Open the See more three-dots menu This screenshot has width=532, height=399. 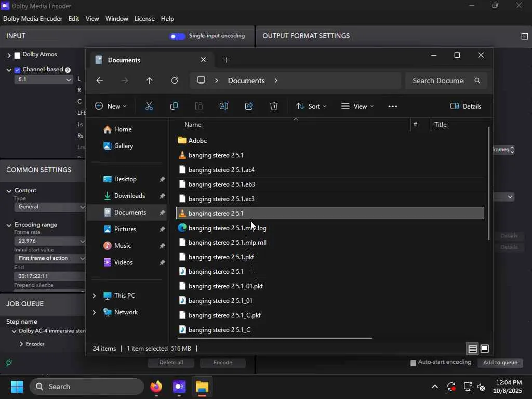pyautogui.click(x=393, y=106)
